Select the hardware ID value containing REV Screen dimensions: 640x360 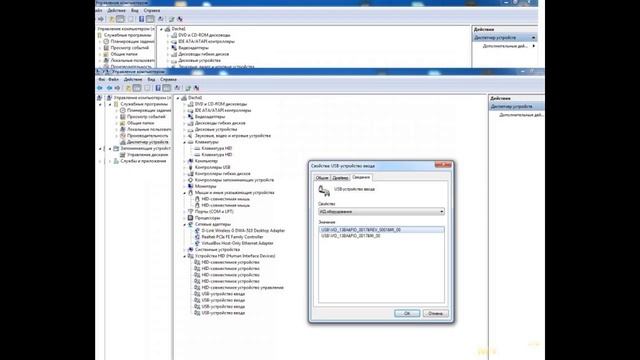pyautogui.click(x=381, y=230)
